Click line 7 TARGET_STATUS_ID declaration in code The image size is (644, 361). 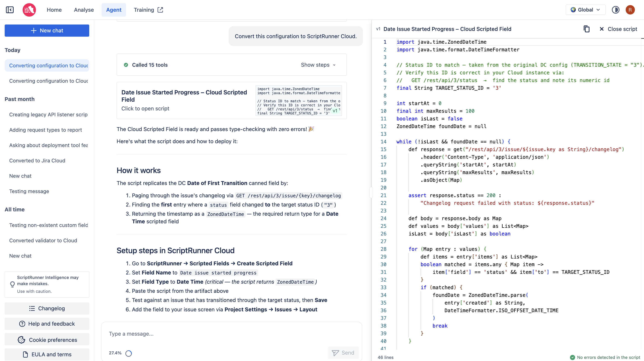point(448,88)
